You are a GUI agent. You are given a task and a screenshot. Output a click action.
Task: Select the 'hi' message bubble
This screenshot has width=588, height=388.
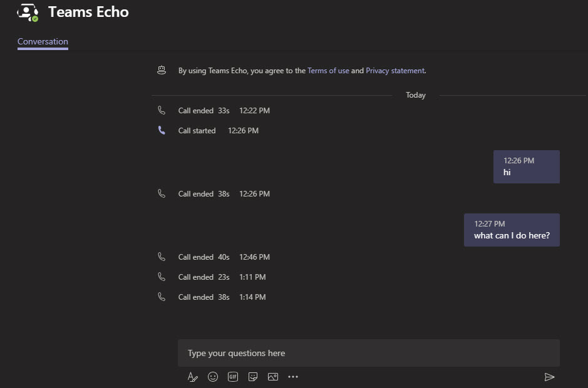(x=526, y=166)
